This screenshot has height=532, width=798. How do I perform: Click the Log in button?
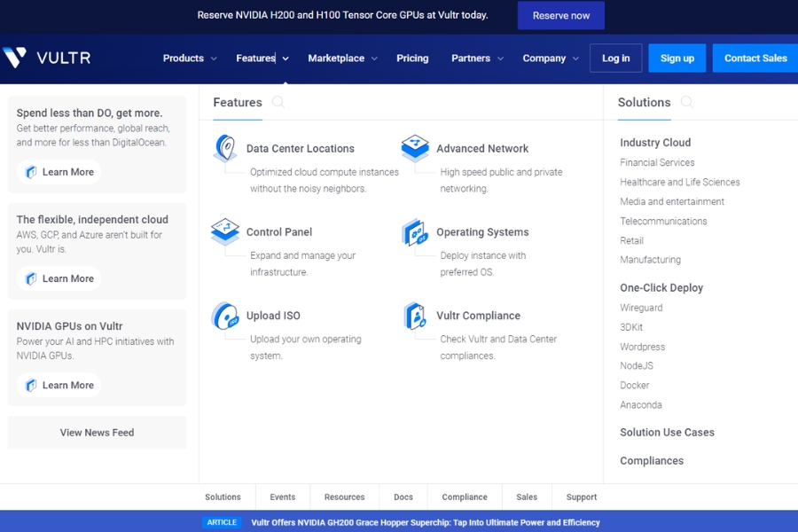click(616, 58)
